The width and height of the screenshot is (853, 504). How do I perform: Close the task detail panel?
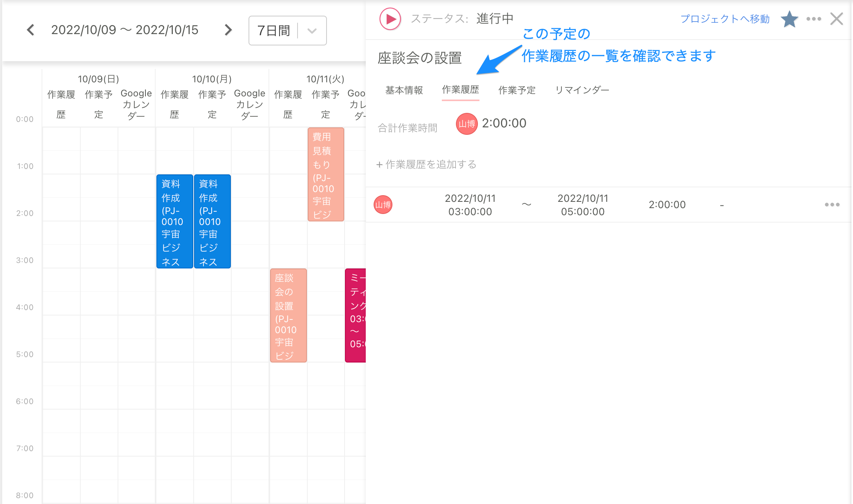click(837, 19)
